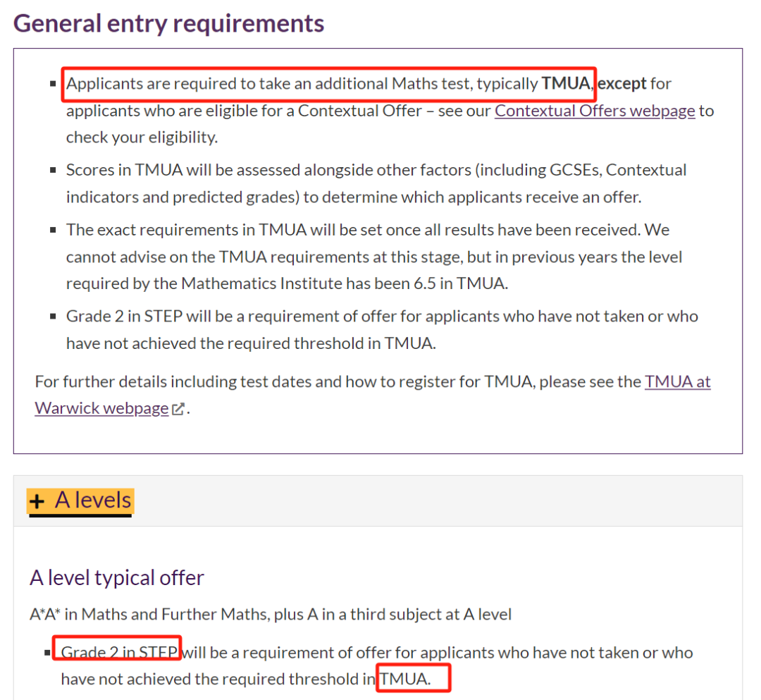Click the text check your eligibility
This screenshot has height=700, width=761.
(x=142, y=138)
